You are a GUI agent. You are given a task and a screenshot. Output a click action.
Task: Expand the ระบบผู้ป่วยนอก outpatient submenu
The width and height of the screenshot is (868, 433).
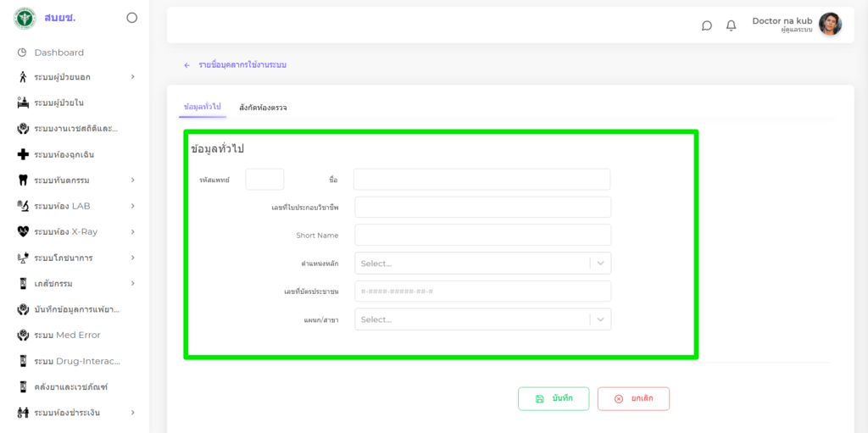click(x=133, y=77)
